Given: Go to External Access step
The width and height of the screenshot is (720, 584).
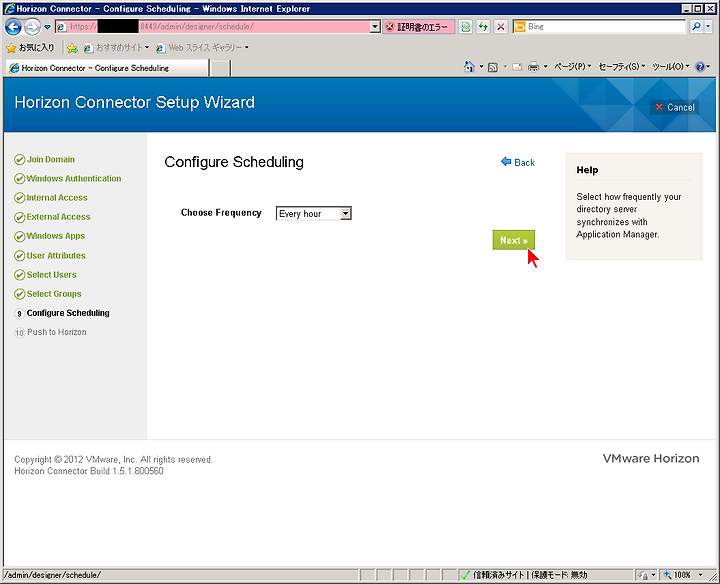Looking at the screenshot, I should (58, 217).
